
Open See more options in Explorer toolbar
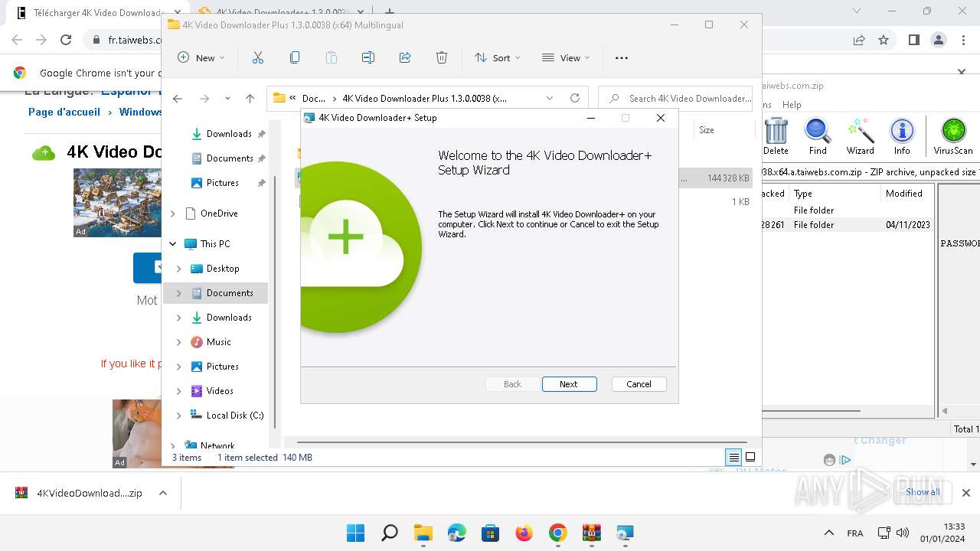pos(622,57)
